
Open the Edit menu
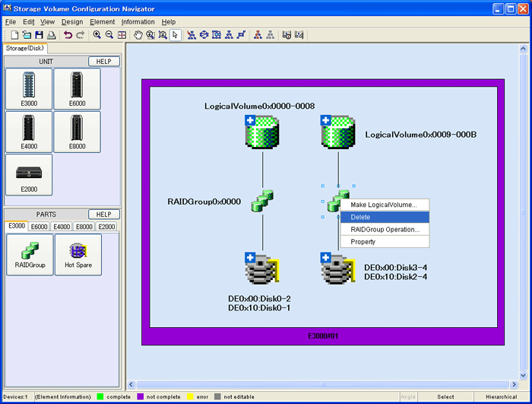(x=29, y=22)
